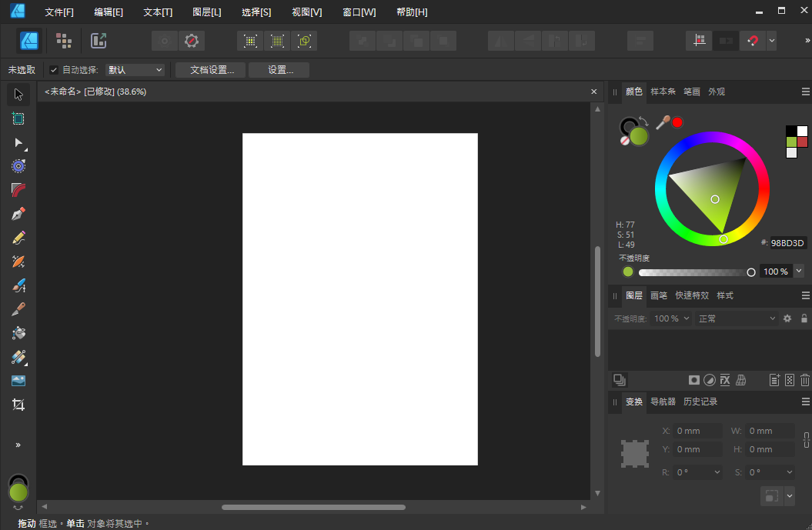Delete layer with trash icon
The image size is (812, 530).
(x=805, y=380)
